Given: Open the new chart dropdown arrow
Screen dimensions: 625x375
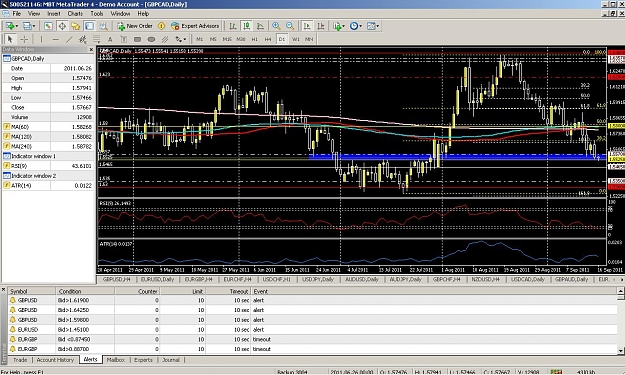Looking at the screenshot, I should pos(17,26).
